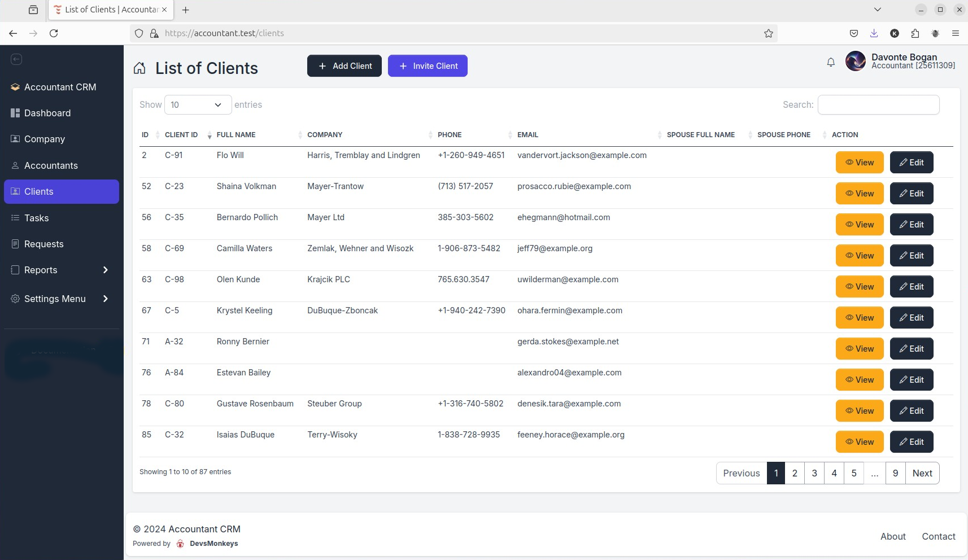This screenshot has width=968, height=560.
Task: Select Clients in the sidebar
Action: click(x=62, y=191)
